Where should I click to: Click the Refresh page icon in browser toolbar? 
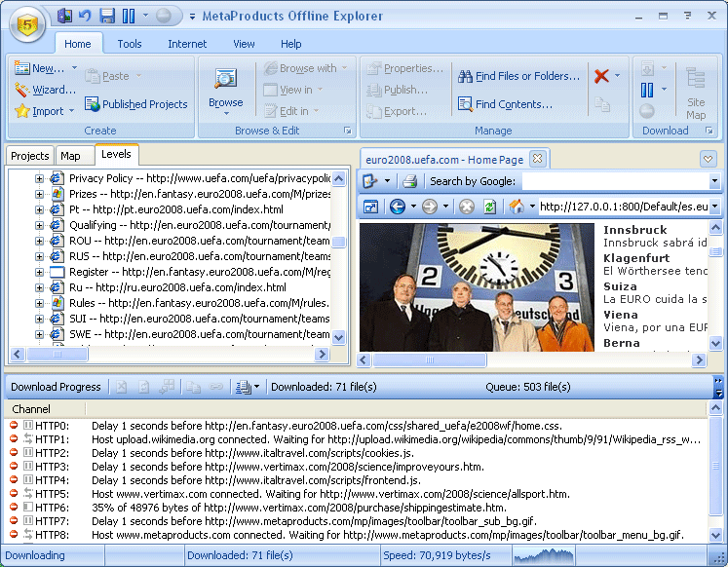(x=489, y=207)
